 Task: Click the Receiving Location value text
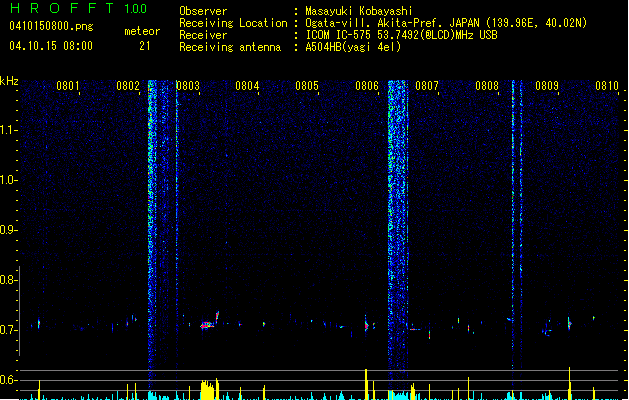(x=446, y=23)
